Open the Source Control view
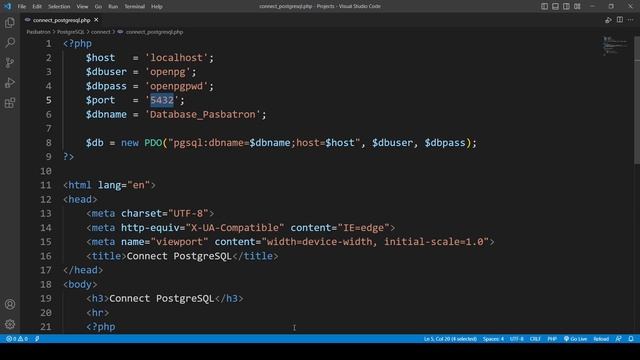640x360 pixels. (x=10, y=63)
